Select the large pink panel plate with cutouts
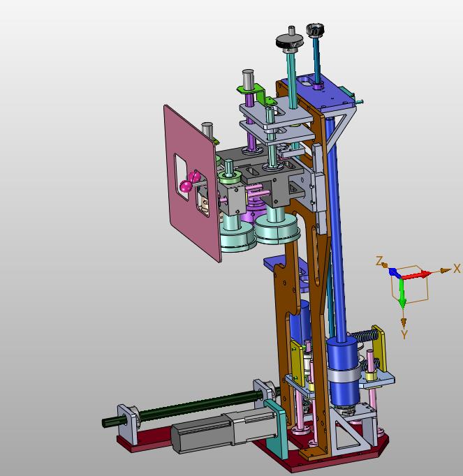Screen dimensions: 463x476 [x=191, y=185]
